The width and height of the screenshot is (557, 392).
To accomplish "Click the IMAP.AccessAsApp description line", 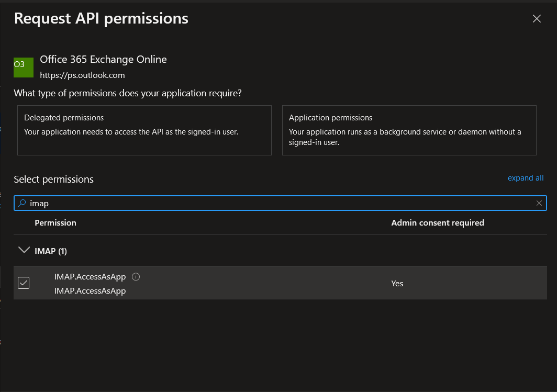I will (90, 291).
